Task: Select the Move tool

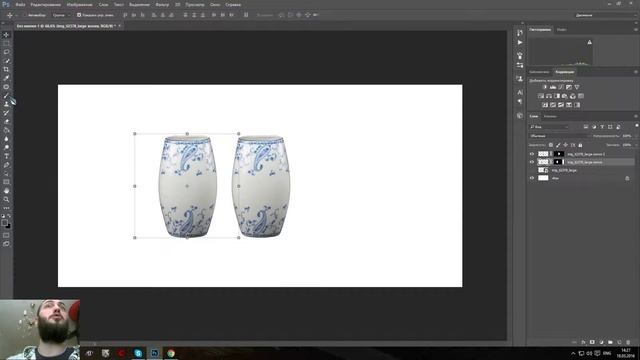Action: pos(6,35)
